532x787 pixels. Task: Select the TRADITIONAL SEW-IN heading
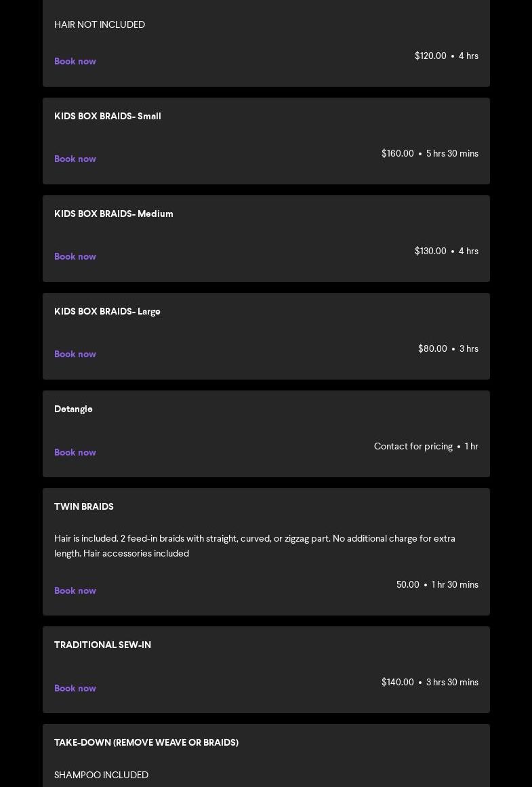(102, 645)
